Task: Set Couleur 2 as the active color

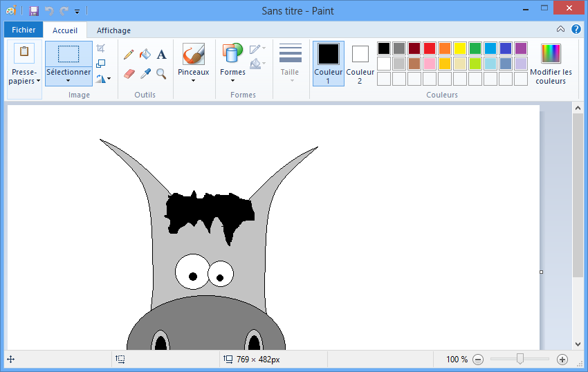Action: click(x=360, y=63)
